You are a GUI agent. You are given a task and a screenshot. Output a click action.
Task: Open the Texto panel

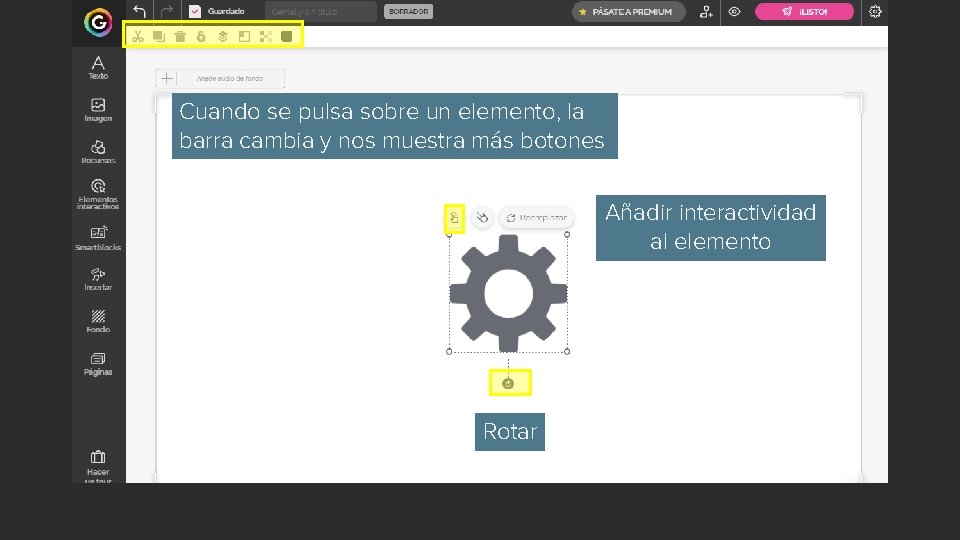[98, 67]
